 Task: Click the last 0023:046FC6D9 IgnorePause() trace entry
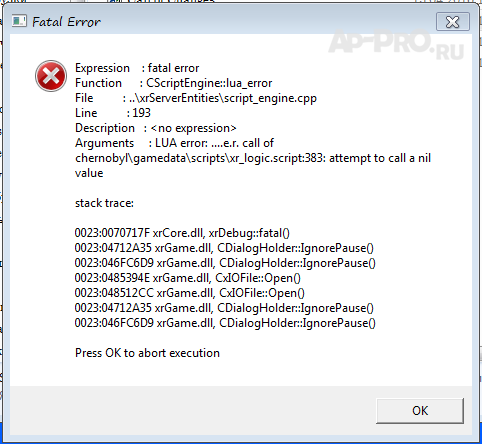[225, 323]
